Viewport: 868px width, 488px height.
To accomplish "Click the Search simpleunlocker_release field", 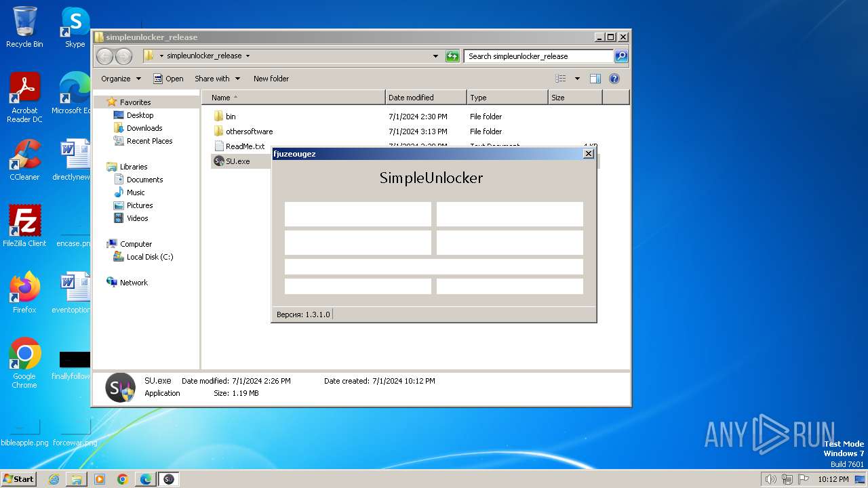I will 539,56.
